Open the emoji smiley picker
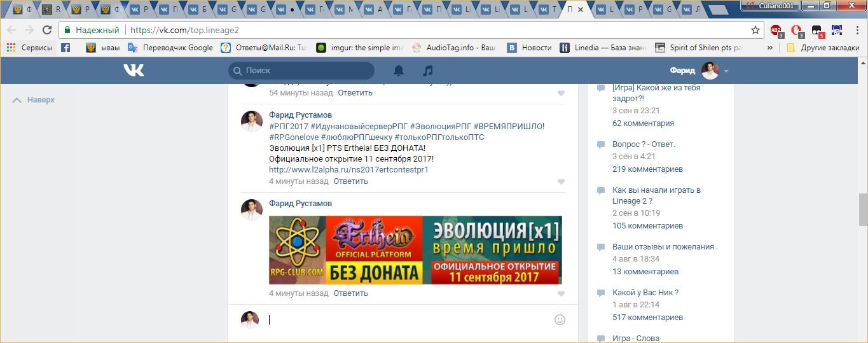The height and width of the screenshot is (343, 868). 560,319
